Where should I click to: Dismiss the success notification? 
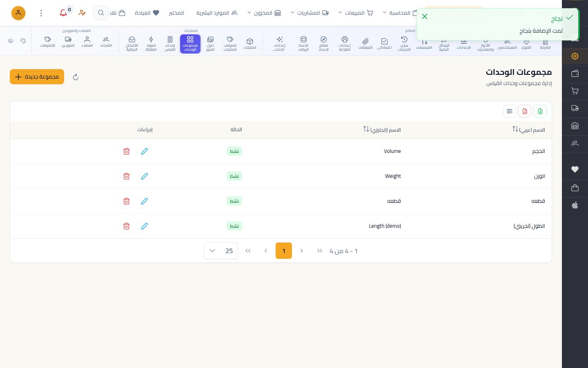click(425, 16)
